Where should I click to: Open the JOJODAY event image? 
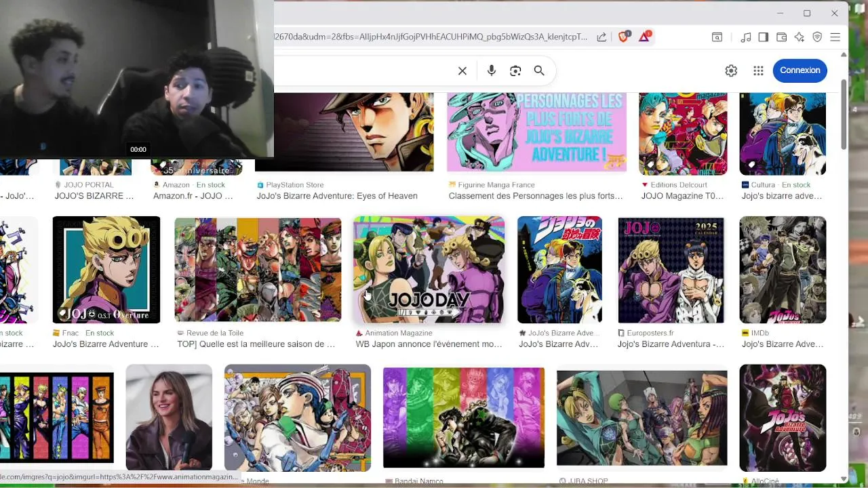pos(429,270)
